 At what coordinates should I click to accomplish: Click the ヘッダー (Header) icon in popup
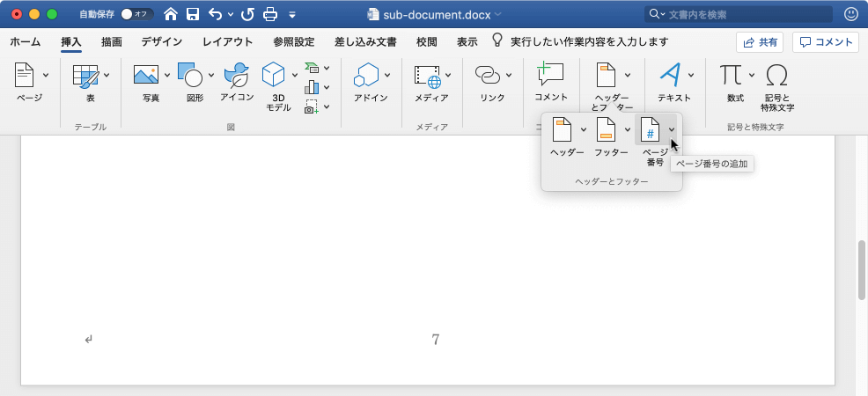[563, 130]
